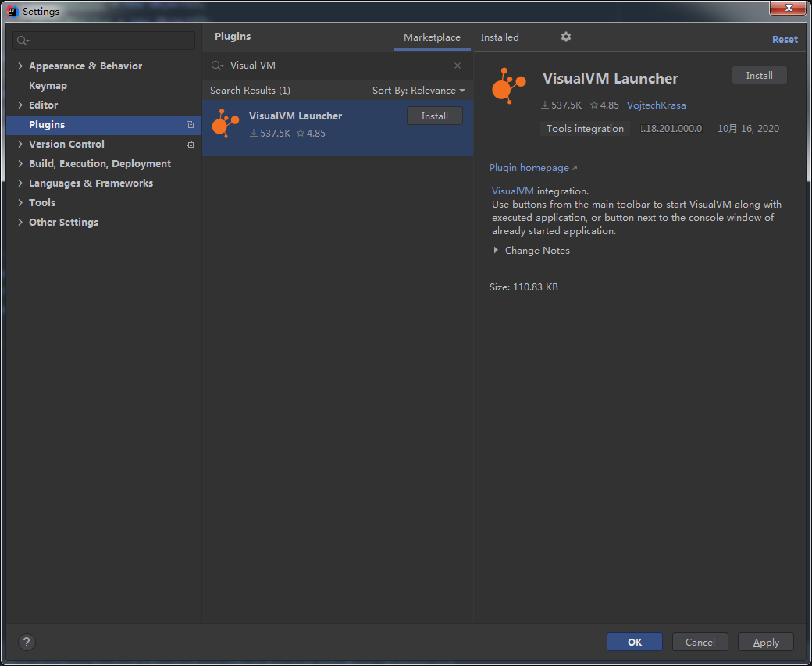Click the Cancel button
The image size is (812, 666).
coord(700,642)
